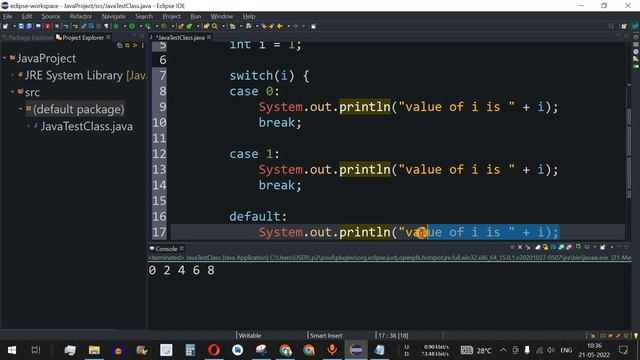Open dropdown arrow next to Run button
640x360 pixels.
[140, 26]
